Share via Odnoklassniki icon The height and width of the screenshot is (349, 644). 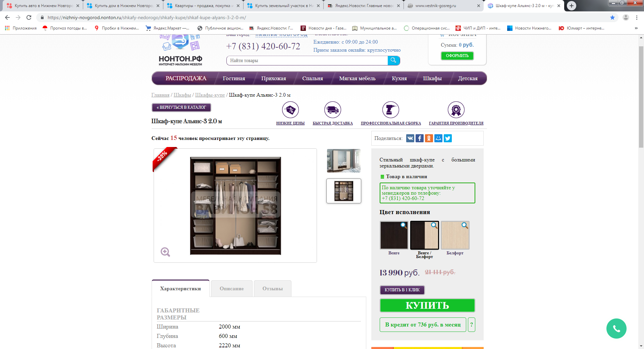click(429, 138)
